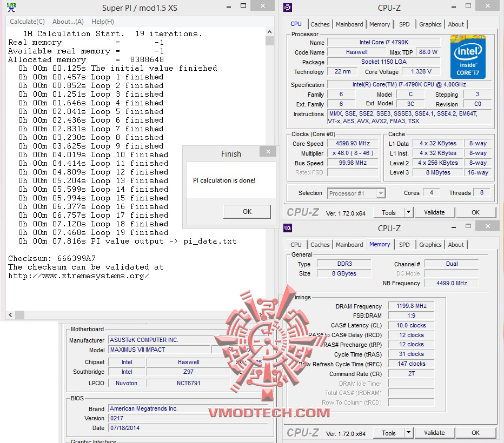Click Tools button in top CPU-Z window

pos(389,212)
